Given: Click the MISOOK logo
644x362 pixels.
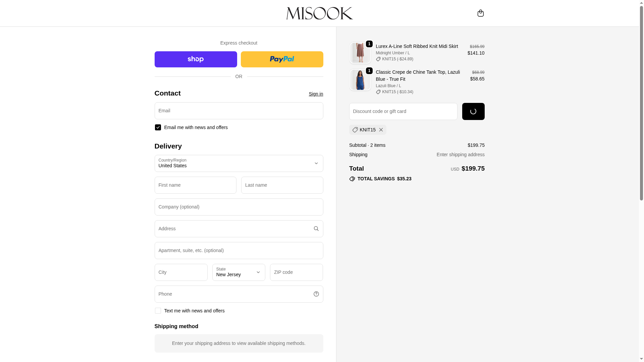Looking at the screenshot, I should (319, 13).
